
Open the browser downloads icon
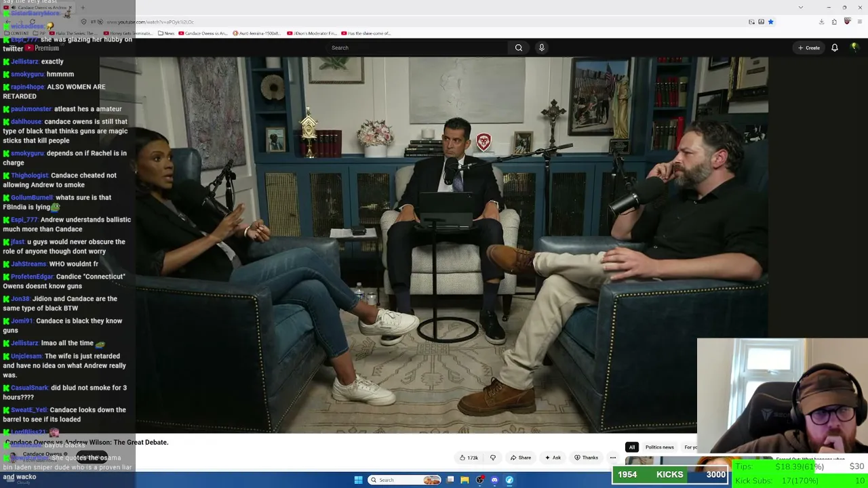click(x=821, y=22)
